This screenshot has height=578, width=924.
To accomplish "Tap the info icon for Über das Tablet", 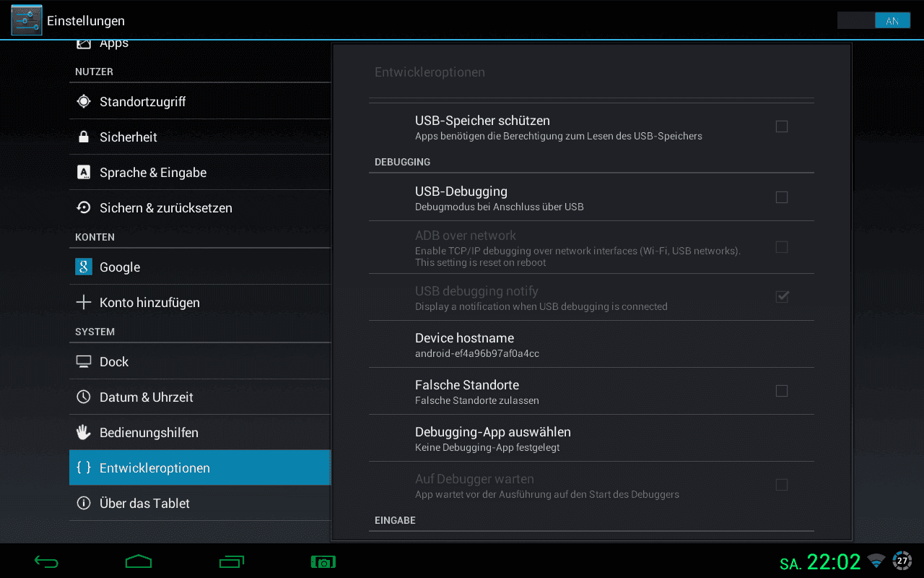I will click(84, 503).
